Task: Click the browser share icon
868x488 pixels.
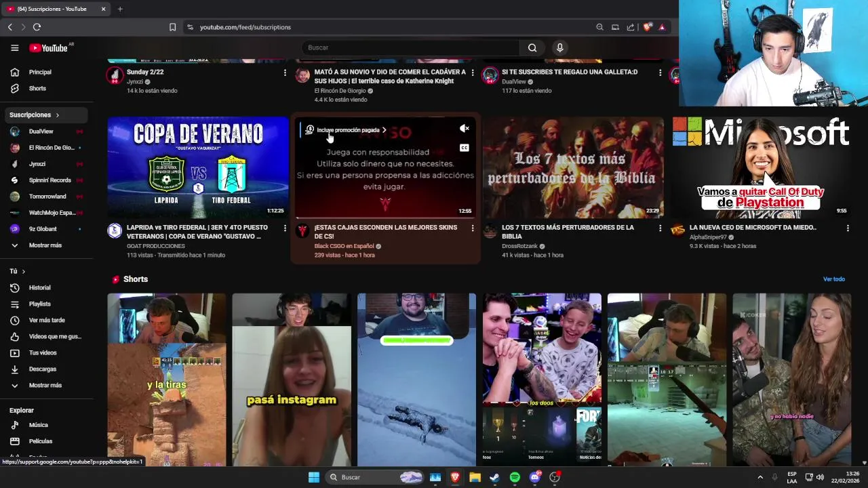Action: click(x=631, y=27)
